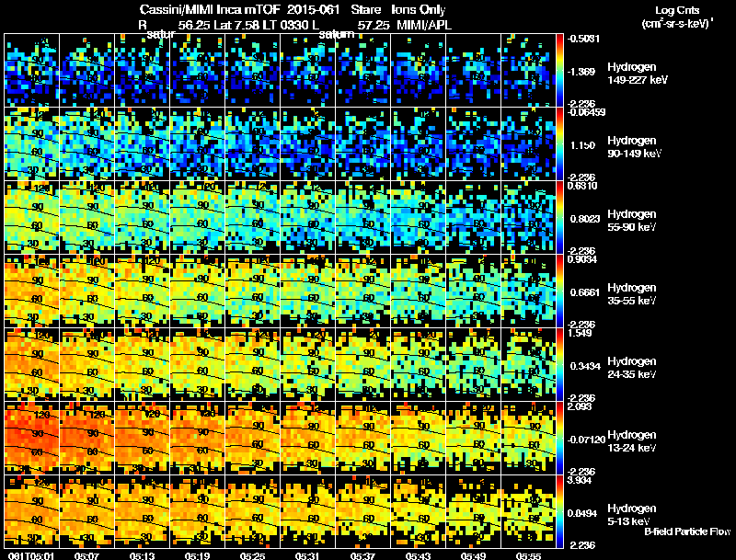Click the 'B-field Particle Flow' caption
736x560 pixels.
tap(687, 531)
